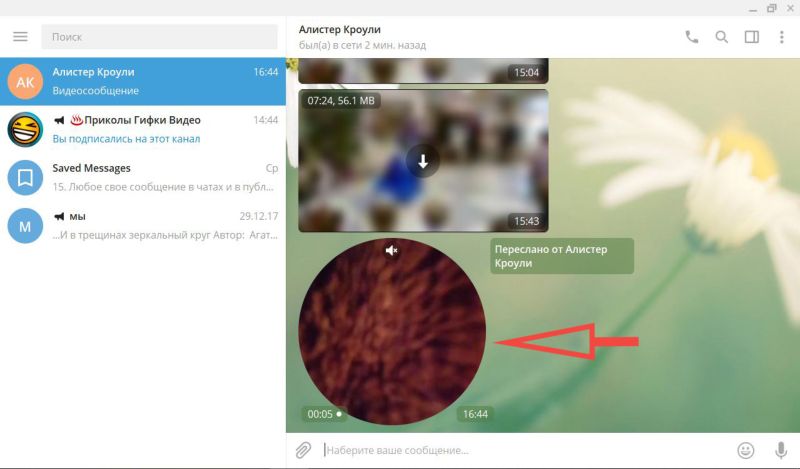The width and height of the screenshot is (800, 469).
Task: Restore down the Telegram window
Action: pyautogui.click(x=771, y=8)
